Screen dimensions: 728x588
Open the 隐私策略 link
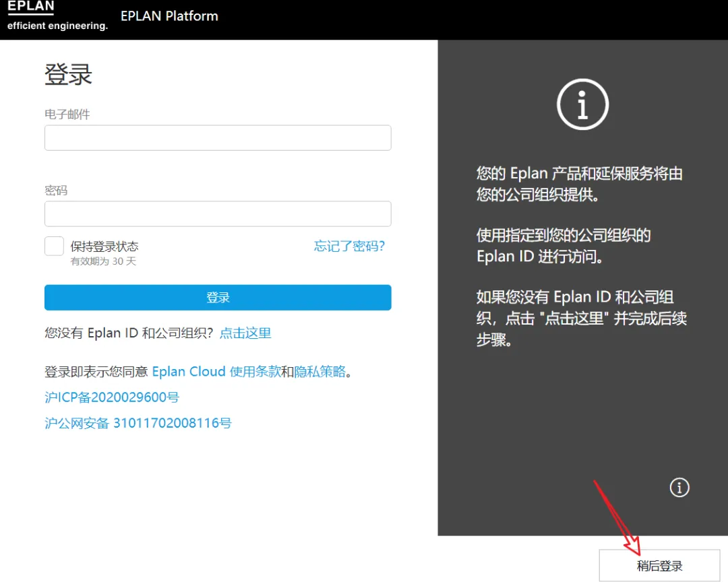tap(320, 372)
